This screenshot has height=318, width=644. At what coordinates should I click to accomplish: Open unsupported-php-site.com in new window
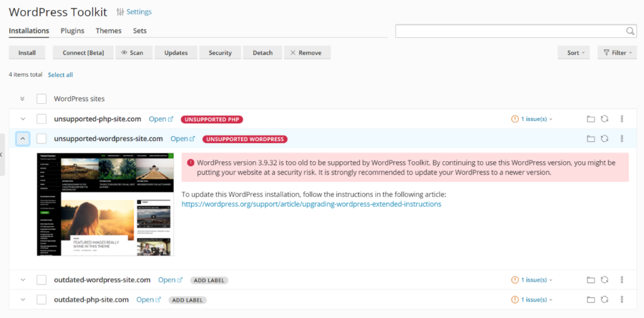tap(161, 119)
